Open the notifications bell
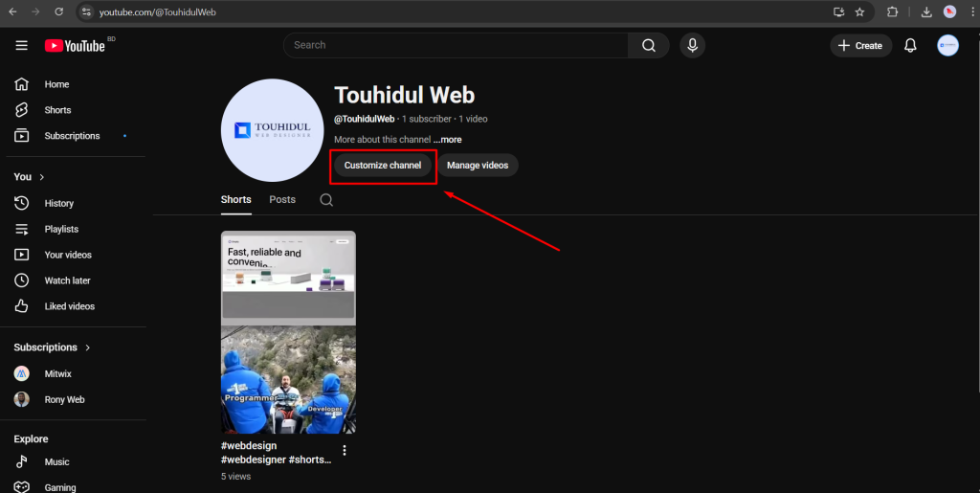This screenshot has height=493, width=980. [x=911, y=46]
